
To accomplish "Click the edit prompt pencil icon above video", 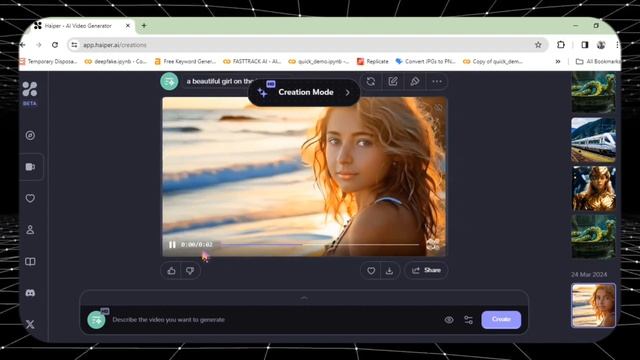I will point(393,82).
